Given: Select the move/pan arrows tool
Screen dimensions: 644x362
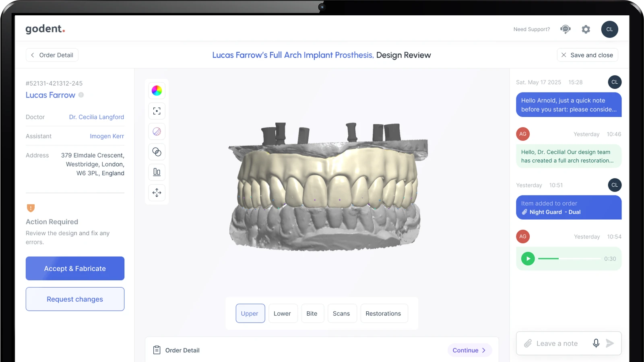Looking at the screenshot, I should click(x=157, y=193).
